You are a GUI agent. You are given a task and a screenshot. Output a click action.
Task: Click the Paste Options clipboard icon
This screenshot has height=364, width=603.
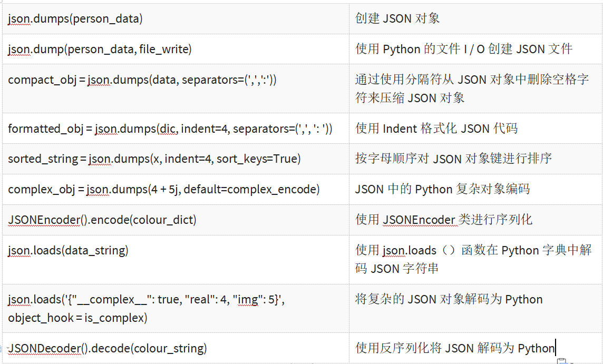click(562, 361)
